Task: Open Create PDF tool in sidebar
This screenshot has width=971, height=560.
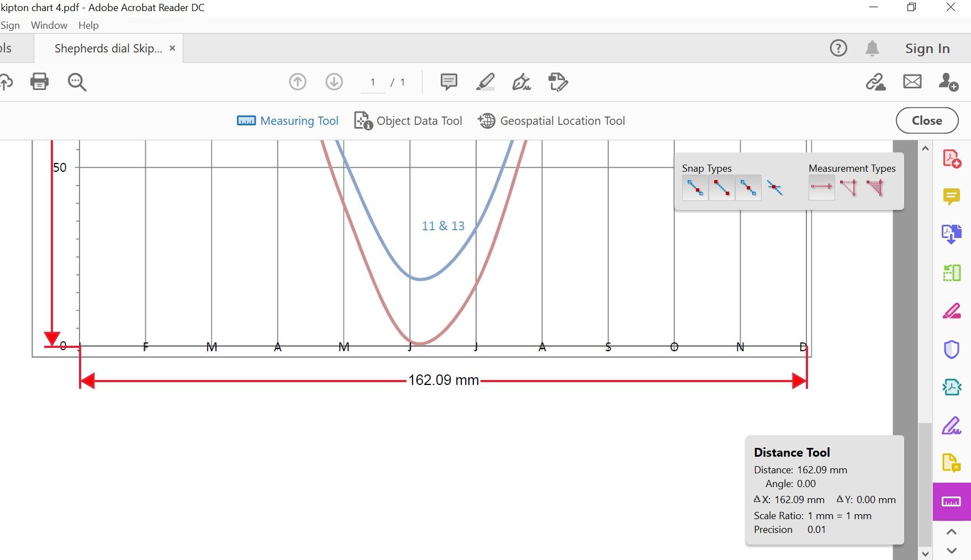Action: pyautogui.click(x=952, y=159)
